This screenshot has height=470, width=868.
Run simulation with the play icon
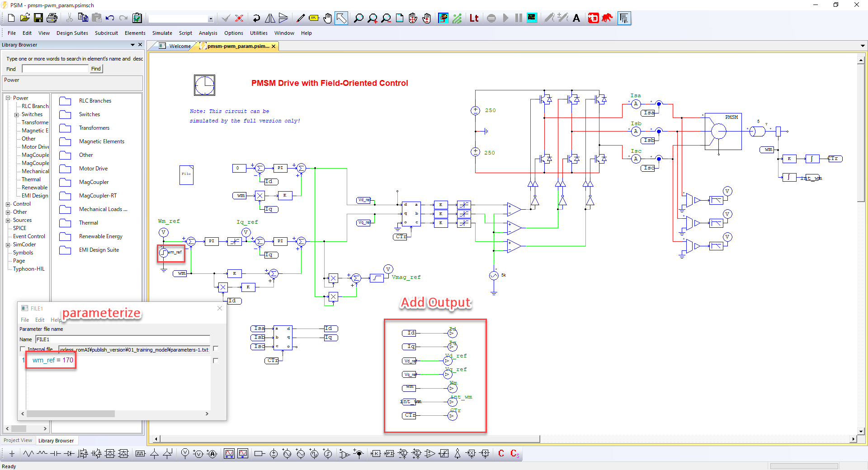coord(505,18)
